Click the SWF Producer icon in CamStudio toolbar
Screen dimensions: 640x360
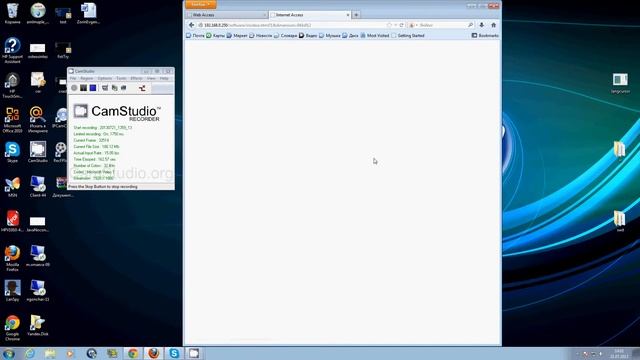(x=142, y=88)
